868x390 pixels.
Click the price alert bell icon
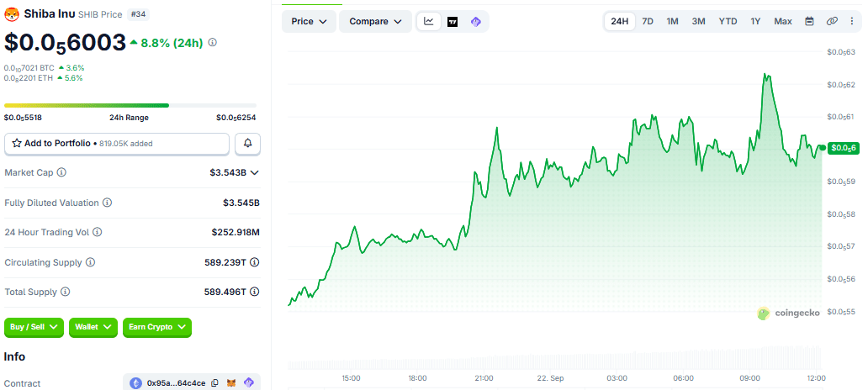click(x=247, y=143)
